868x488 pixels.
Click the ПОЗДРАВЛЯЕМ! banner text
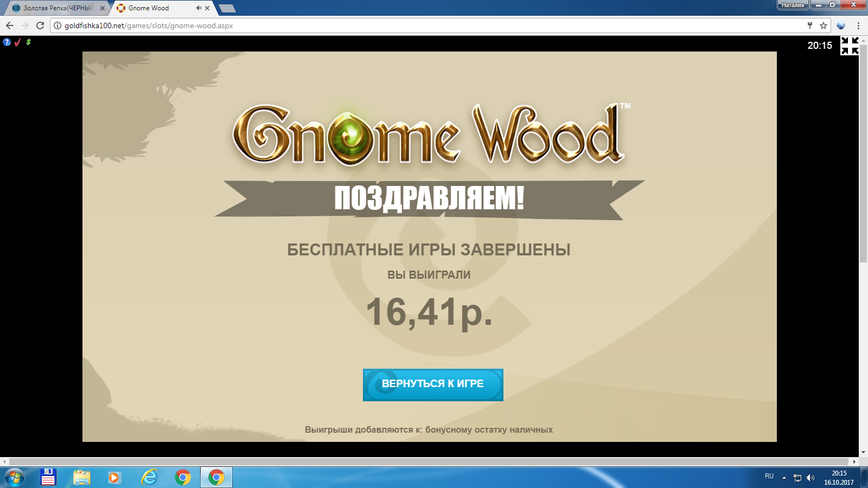[429, 197]
